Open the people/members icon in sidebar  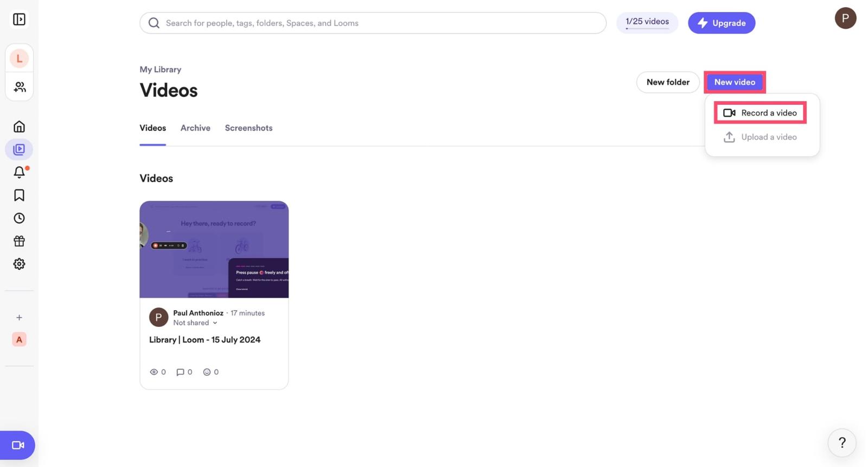pos(19,87)
